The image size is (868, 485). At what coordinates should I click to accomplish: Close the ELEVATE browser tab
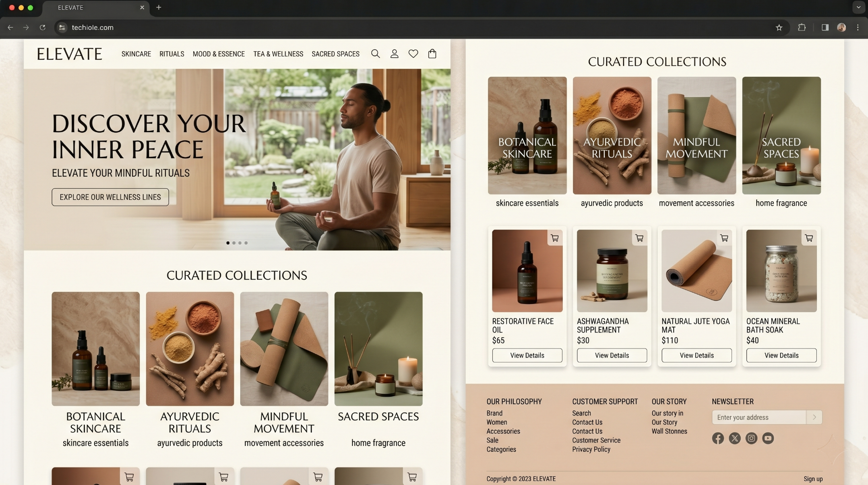[x=142, y=8]
